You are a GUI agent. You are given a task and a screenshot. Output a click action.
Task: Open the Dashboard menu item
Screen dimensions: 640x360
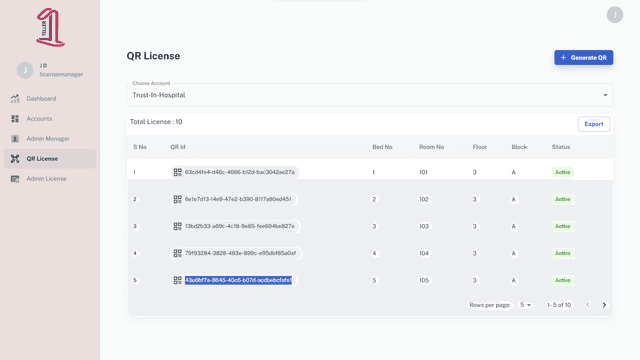[50, 98]
